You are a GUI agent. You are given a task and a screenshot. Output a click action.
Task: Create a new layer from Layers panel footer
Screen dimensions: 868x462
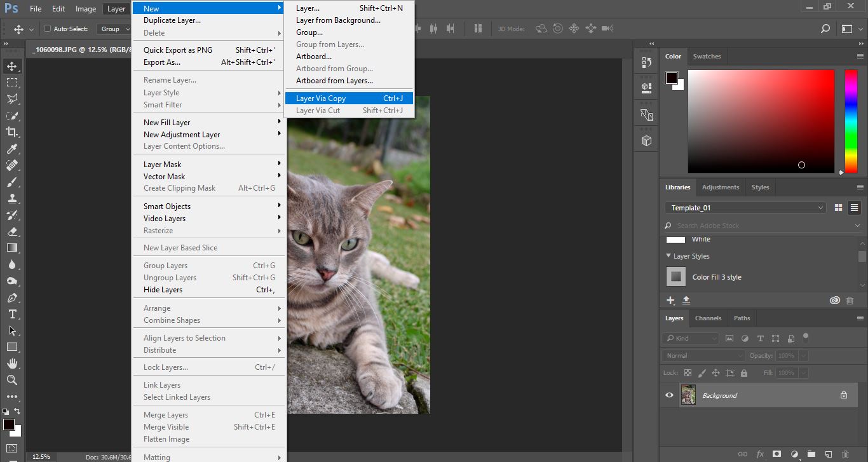[828, 454]
